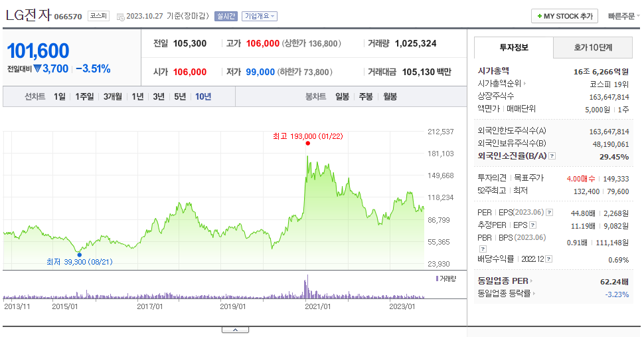The image size is (644, 337).
Task: Click 코스피 19위 rank value
Action: pos(609,84)
